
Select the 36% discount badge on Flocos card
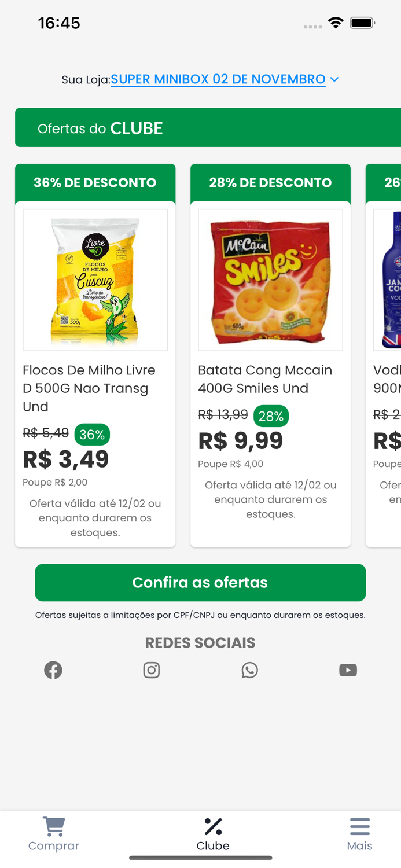click(92, 434)
